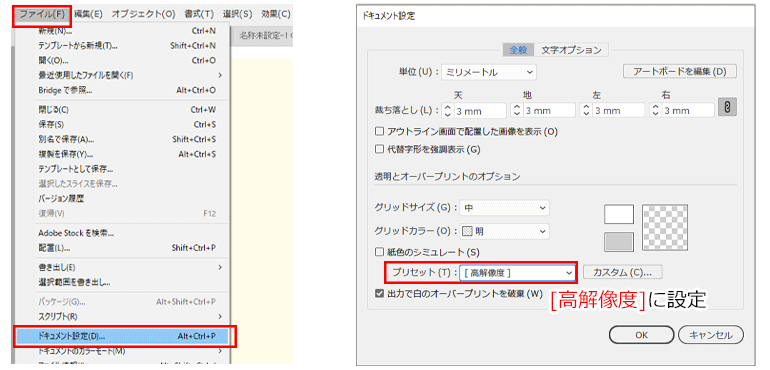Enable 代替字形を強調表示 checkbox

[379, 149]
